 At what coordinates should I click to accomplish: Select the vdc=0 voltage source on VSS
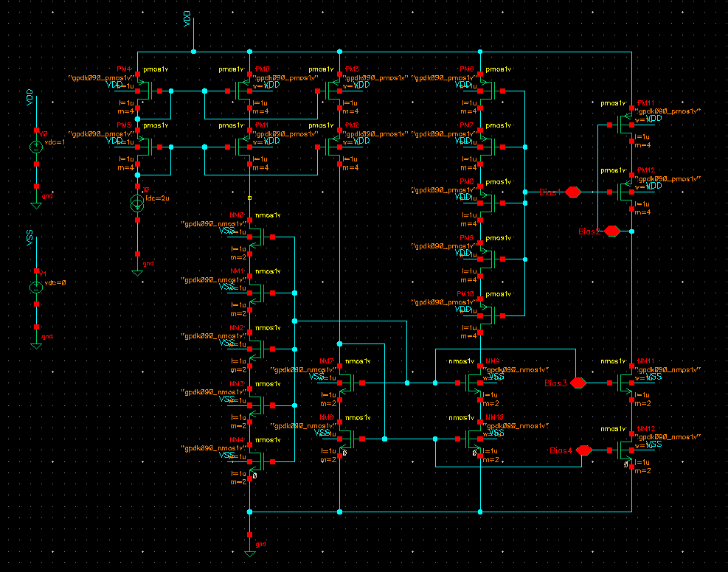35,287
